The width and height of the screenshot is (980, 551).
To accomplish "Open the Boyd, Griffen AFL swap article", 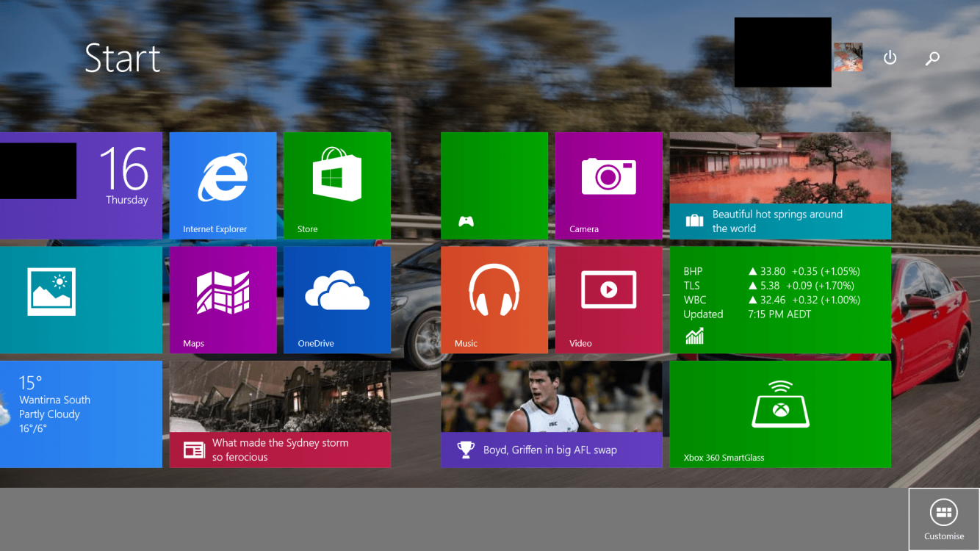I will coord(551,414).
